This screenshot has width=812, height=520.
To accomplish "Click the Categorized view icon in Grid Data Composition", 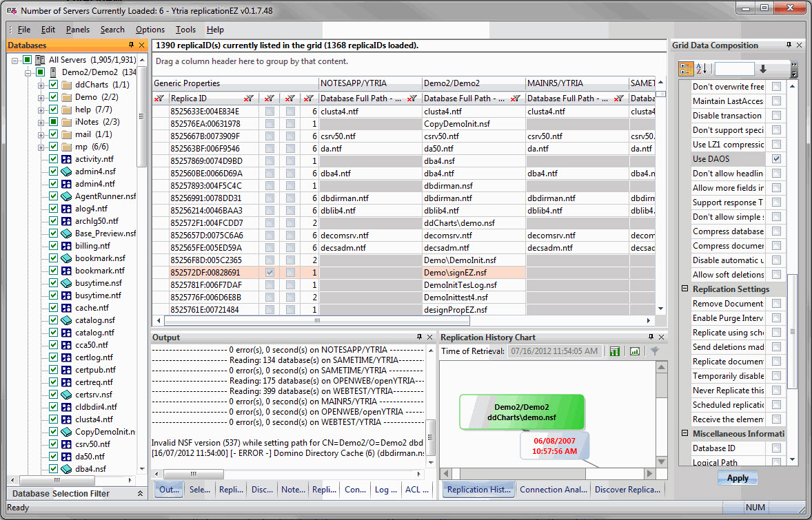I will (x=687, y=69).
